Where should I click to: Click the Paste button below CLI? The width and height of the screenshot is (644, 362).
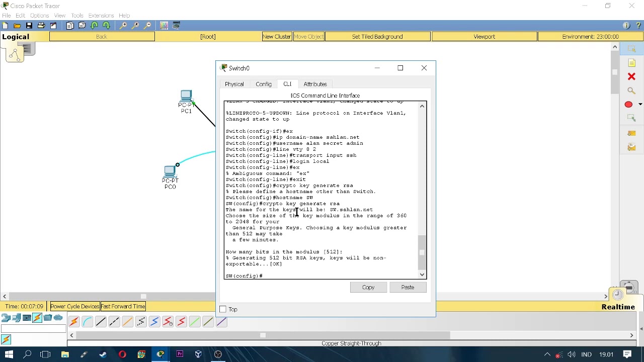(408, 287)
